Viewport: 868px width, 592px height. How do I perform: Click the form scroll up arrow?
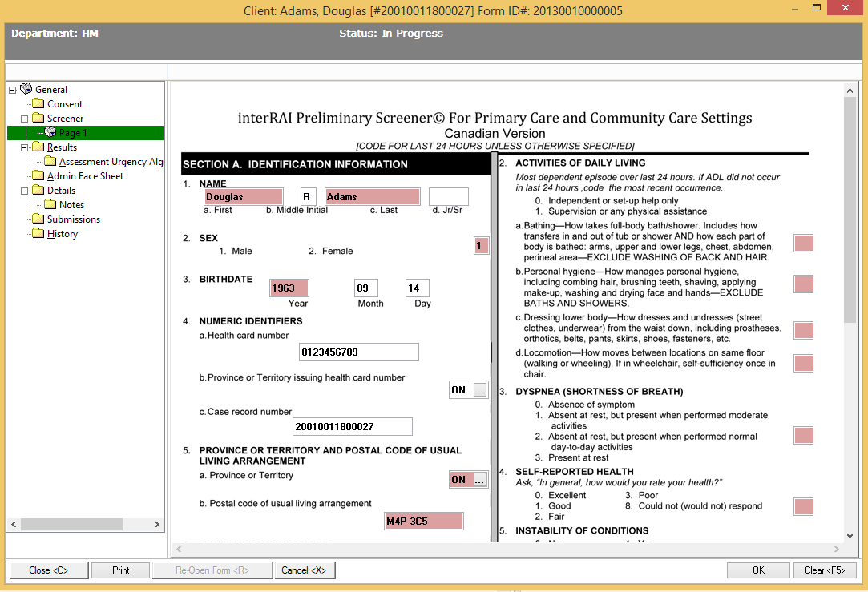pos(850,91)
